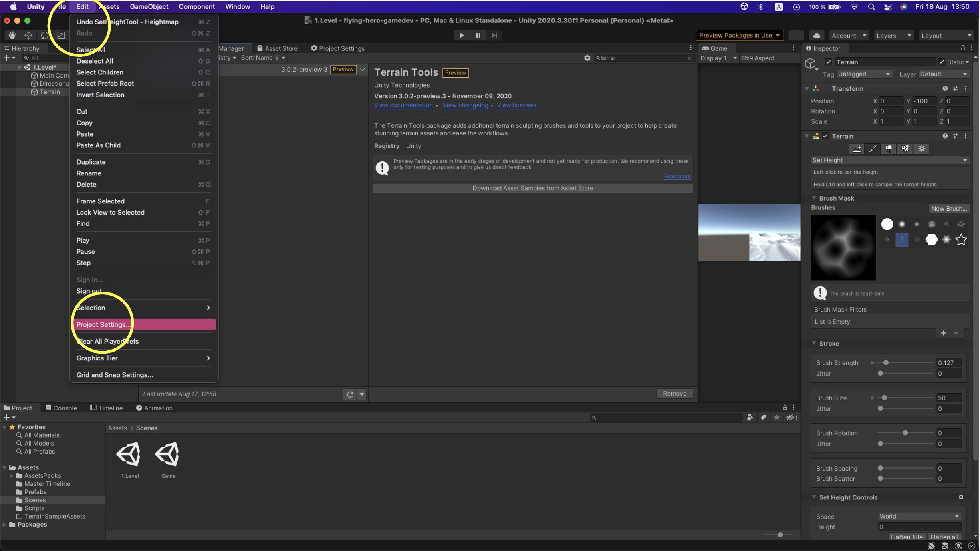Choose the star outline brush
The image size is (980, 551).
[961, 240]
